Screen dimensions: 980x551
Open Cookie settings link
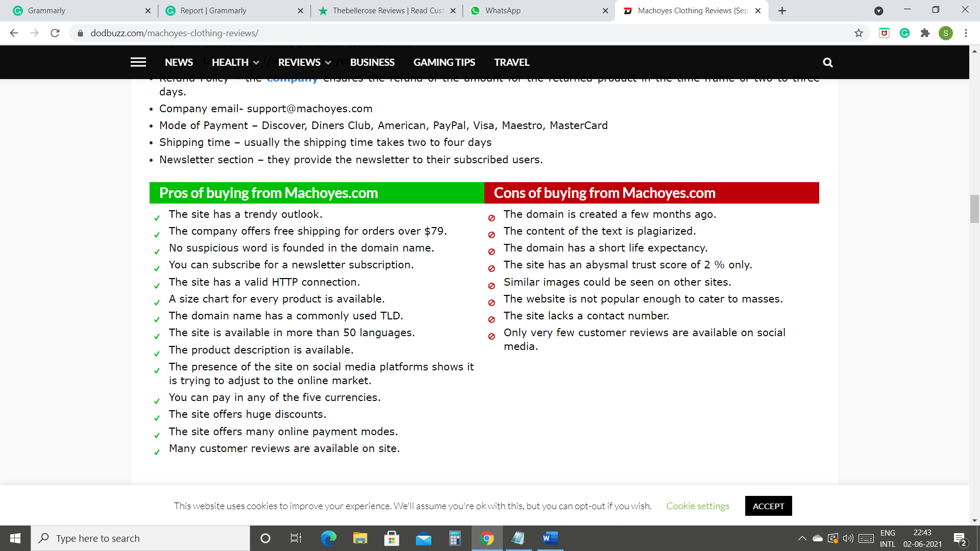(x=698, y=506)
